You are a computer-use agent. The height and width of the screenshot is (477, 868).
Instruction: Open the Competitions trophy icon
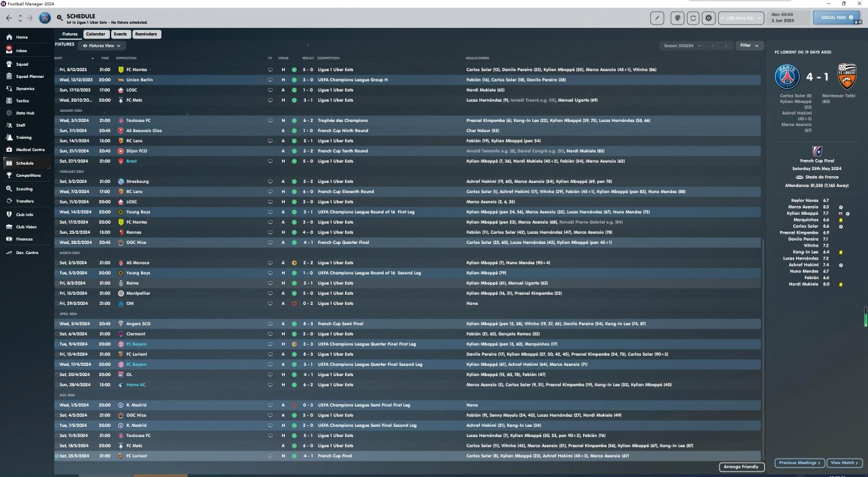tap(9, 175)
